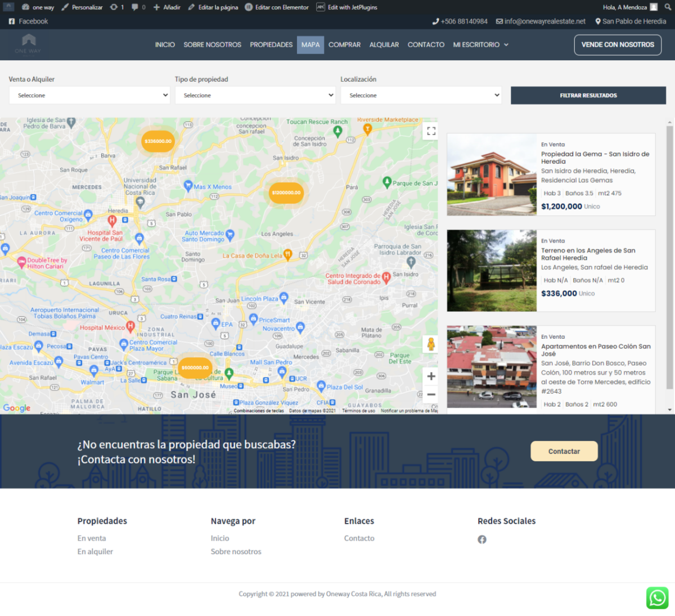Click the Hospital México map pin
Viewport: 675px width, 616px height.
tap(130, 326)
